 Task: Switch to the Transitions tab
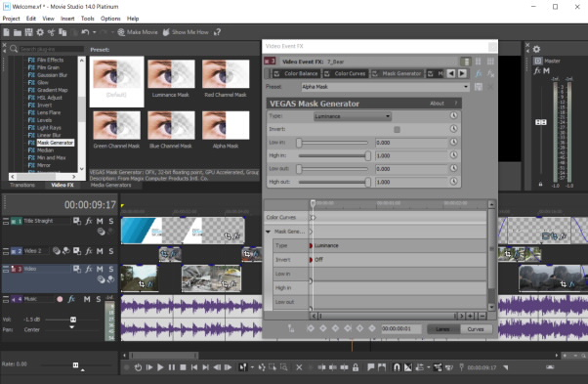coord(22,186)
